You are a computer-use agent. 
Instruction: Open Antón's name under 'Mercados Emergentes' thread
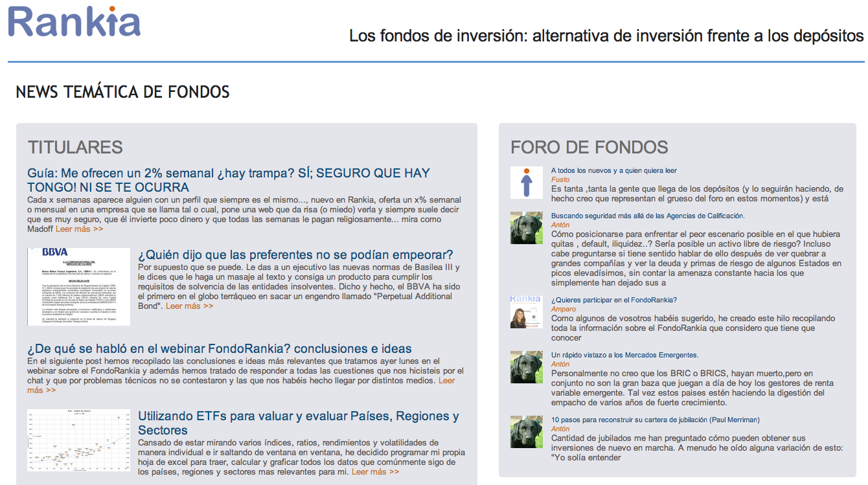[x=560, y=364]
